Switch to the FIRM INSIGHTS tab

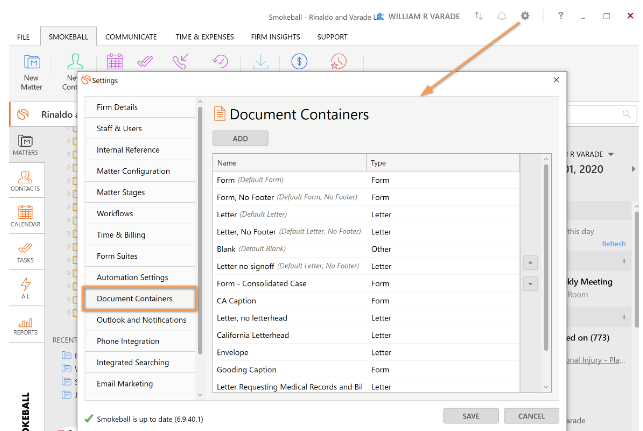point(276,37)
